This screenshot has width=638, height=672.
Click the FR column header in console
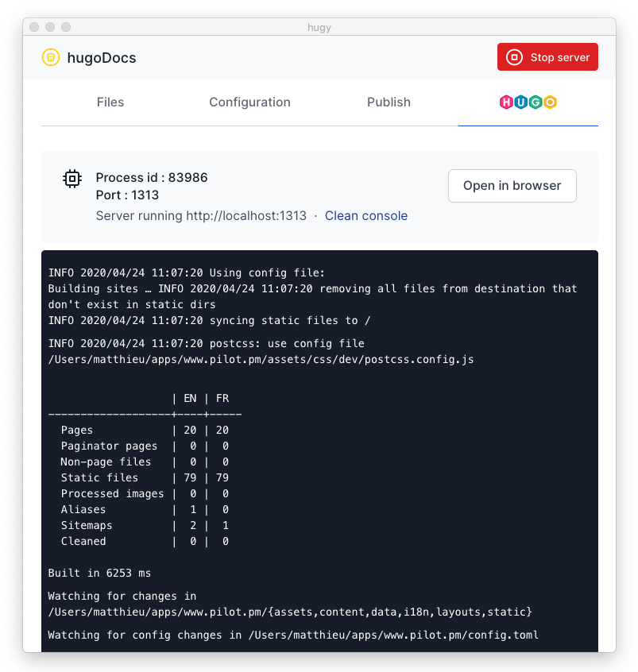222,398
